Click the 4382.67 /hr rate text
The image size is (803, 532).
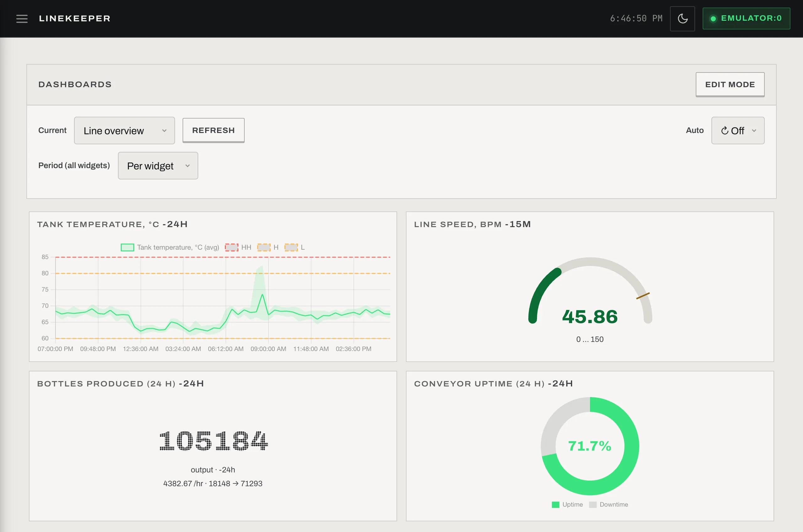point(183,483)
